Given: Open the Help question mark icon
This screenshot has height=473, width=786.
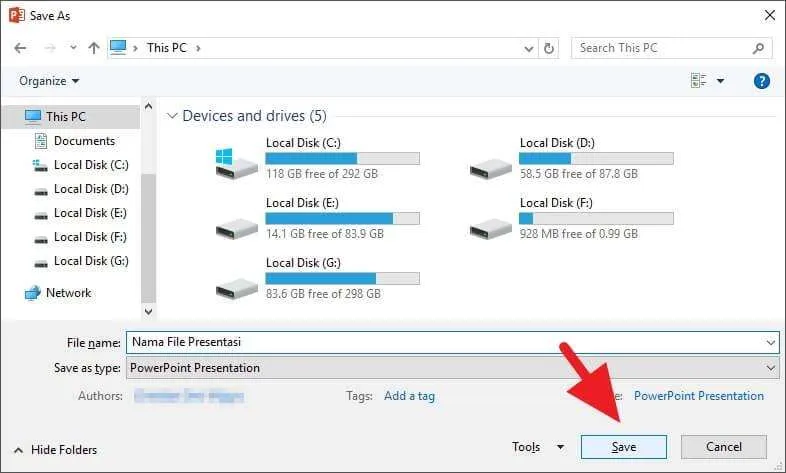Looking at the screenshot, I should pyautogui.click(x=761, y=81).
